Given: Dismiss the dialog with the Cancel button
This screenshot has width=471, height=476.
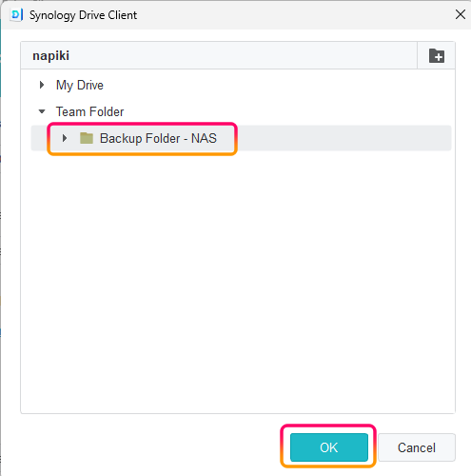Looking at the screenshot, I should (417, 447).
